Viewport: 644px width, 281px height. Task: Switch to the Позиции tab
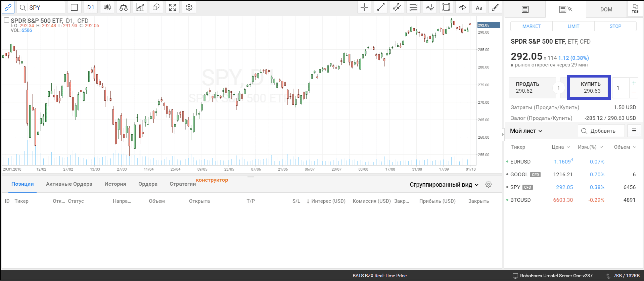[x=22, y=184]
